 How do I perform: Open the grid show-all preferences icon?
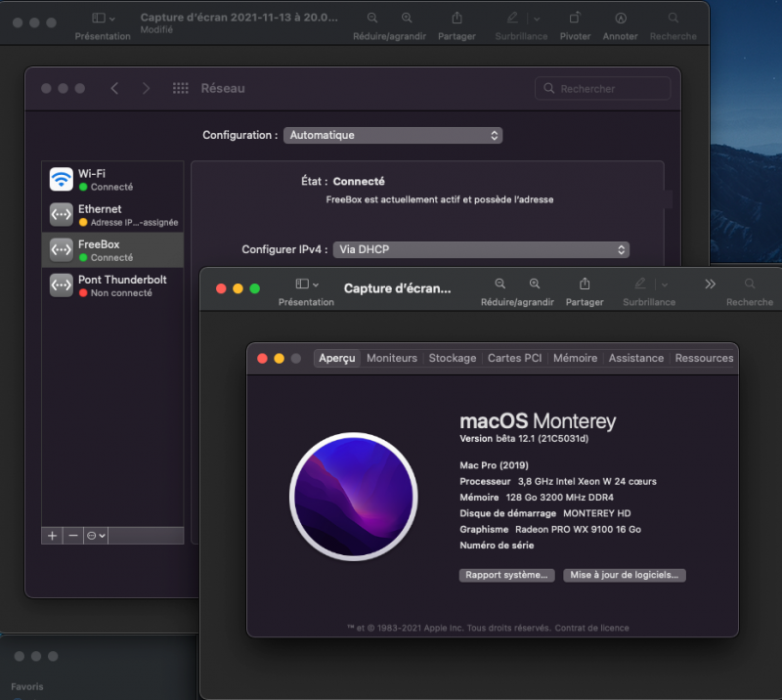click(x=180, y=88)
